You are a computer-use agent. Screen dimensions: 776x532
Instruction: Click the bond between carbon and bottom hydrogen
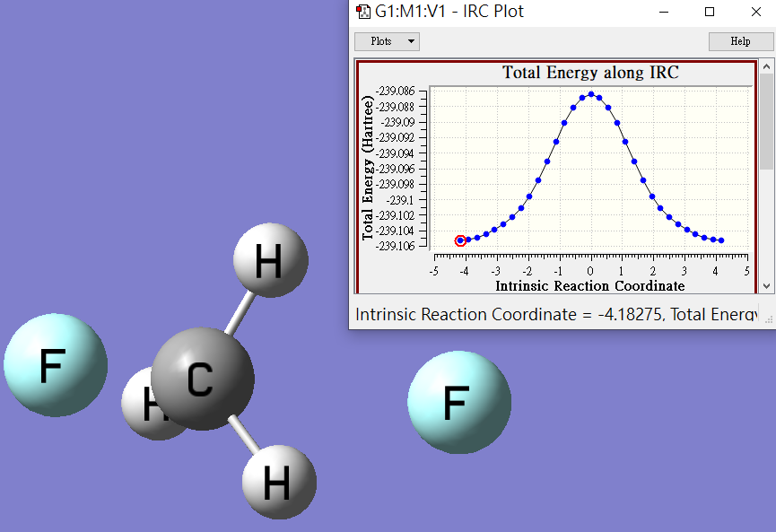pyautogui.click(x=244, y=434)
